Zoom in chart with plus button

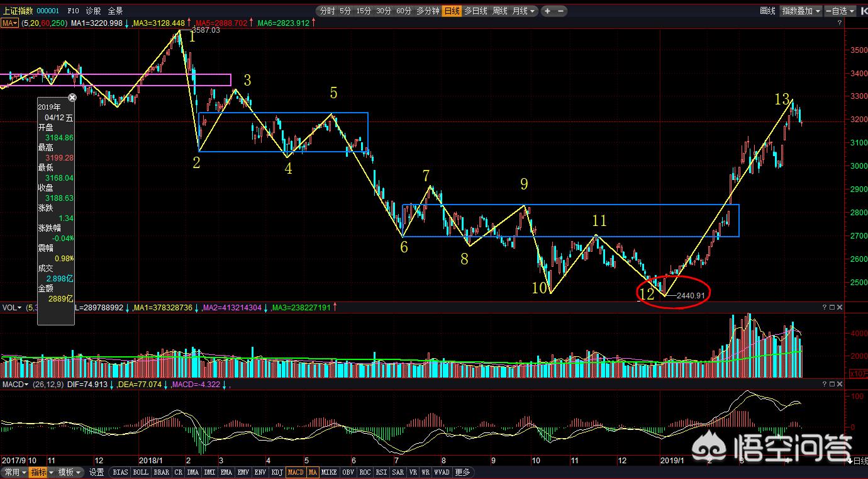547,11
